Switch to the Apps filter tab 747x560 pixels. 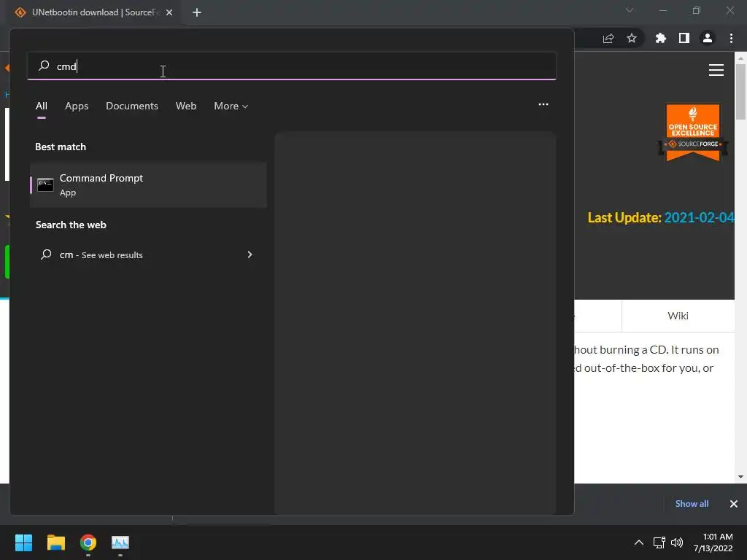tap(77, 106)
